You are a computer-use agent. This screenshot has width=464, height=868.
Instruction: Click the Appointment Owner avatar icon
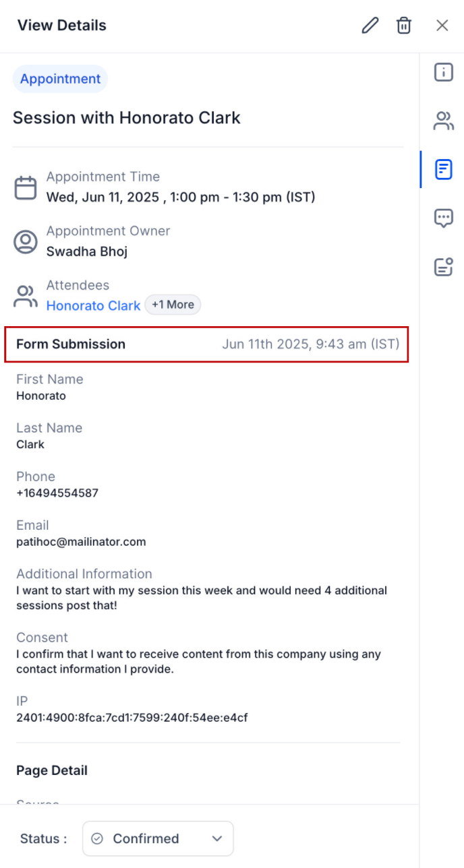click(x=26, y=242)
